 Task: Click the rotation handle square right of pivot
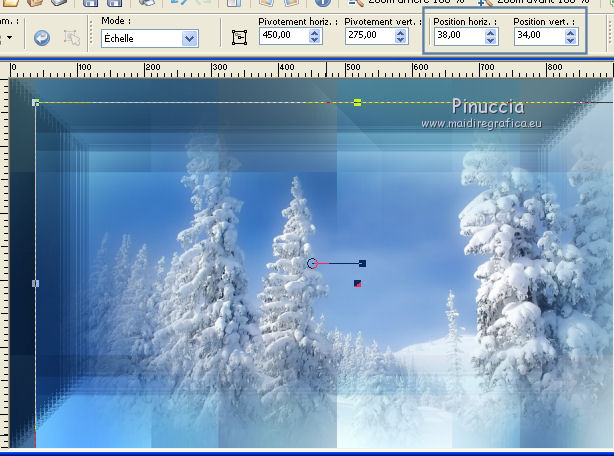tap(362, 263)
